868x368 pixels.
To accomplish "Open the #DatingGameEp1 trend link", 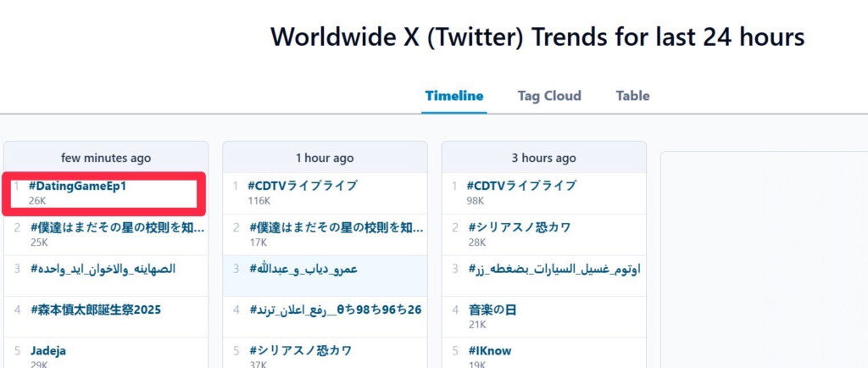I will tap(77, 187).
